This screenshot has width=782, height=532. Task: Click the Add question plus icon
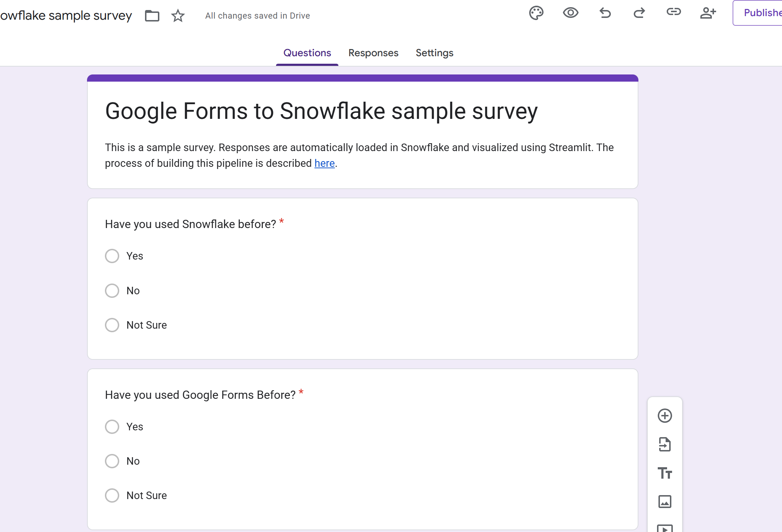click(665, 416)
